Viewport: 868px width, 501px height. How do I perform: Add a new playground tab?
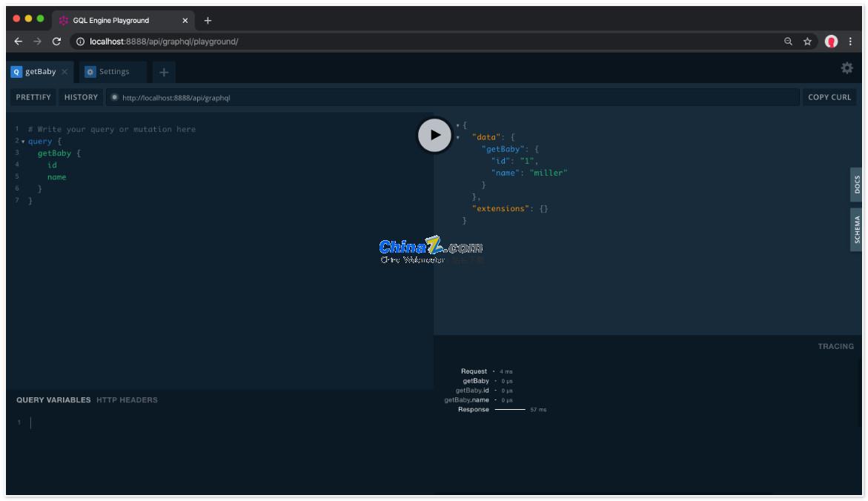(164, 72)
